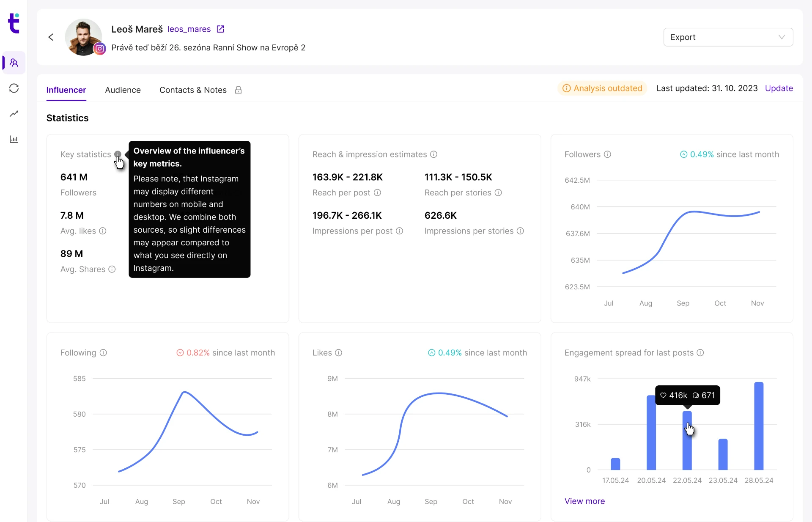This screenshot has width=812, height=522.
Task: Click the Followers chart info icon
Action: click(x=608, y=154)
